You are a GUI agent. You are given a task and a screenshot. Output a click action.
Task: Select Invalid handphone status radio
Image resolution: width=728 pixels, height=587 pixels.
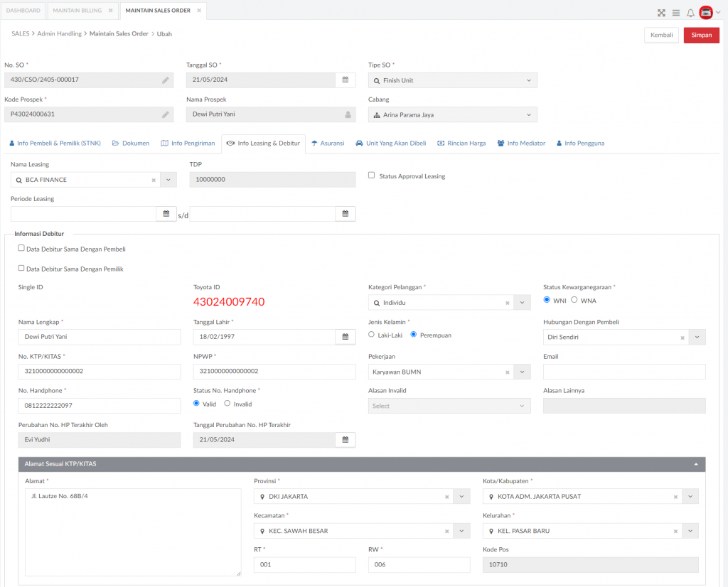(227, 403)
